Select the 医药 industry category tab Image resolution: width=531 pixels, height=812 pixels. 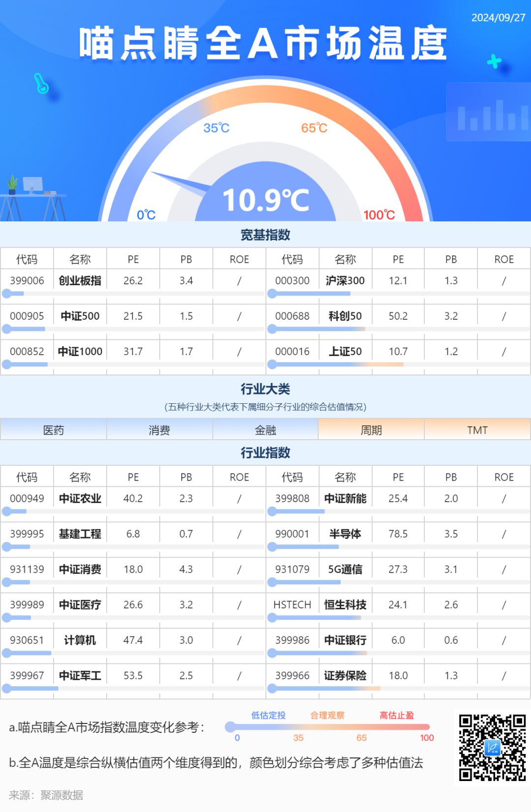(x=53, y=430)
